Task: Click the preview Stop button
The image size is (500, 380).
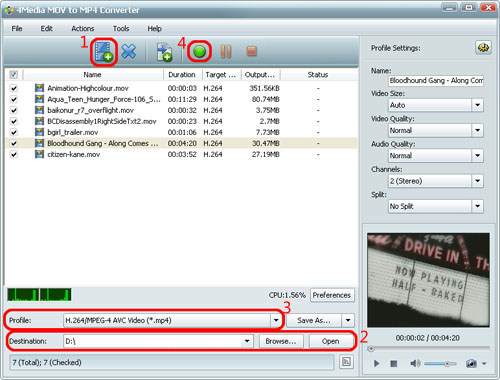Action: pyautogui.click(x=394, y=363)
